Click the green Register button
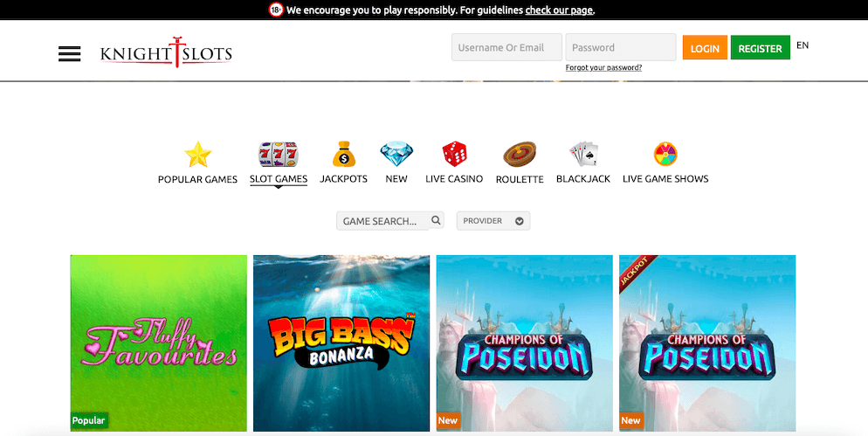The height and width of the screenshot is (436, 868). point(760,48)
